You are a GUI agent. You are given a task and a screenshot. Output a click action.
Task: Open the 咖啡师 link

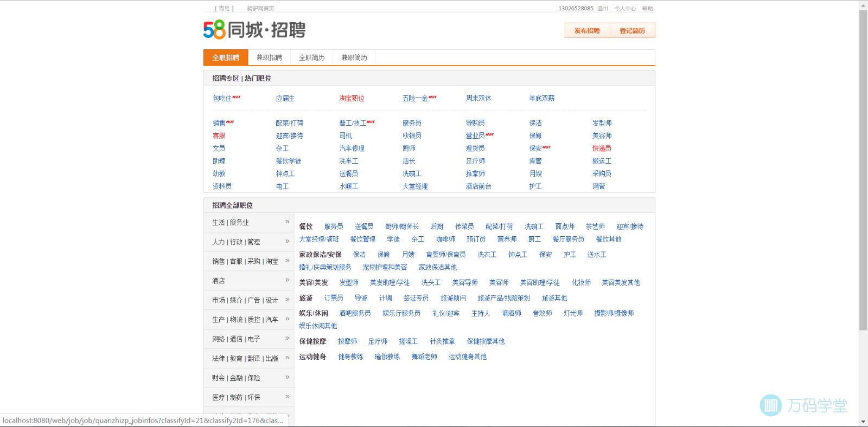click(x=445, y=239)
